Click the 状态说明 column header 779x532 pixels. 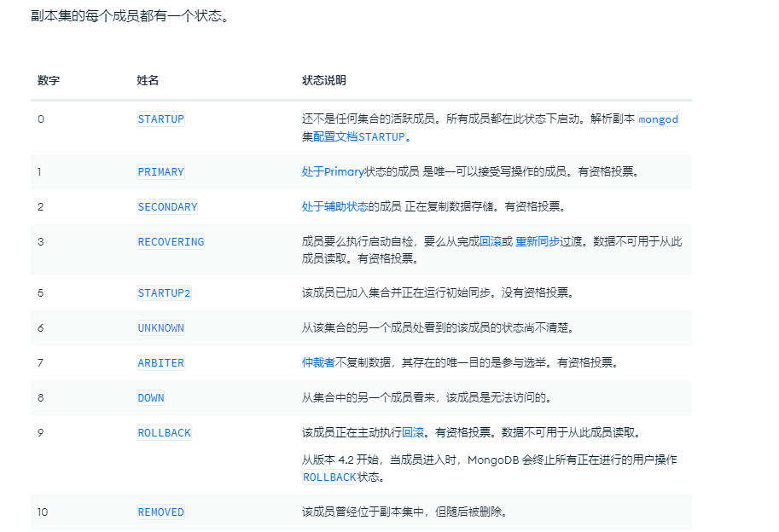coord(324,81)
